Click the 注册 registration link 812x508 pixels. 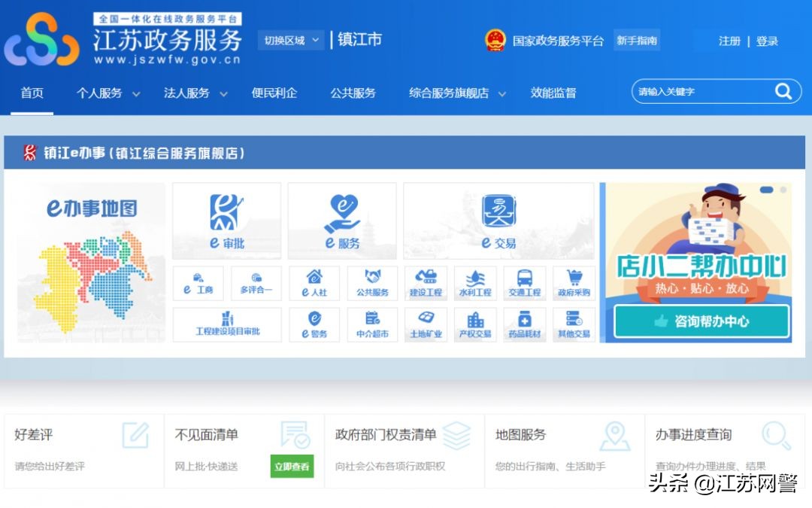click(x=729, y=41)
